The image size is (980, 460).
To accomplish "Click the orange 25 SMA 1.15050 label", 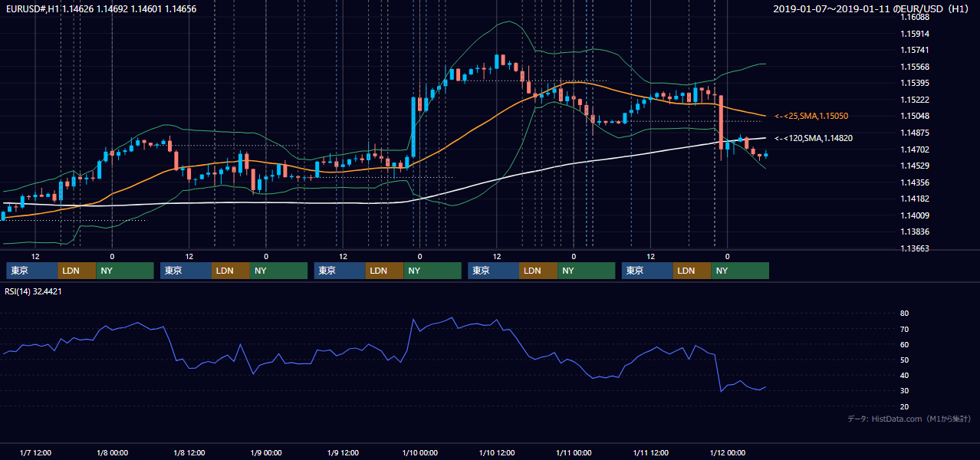I will click(x=811, y=116).
